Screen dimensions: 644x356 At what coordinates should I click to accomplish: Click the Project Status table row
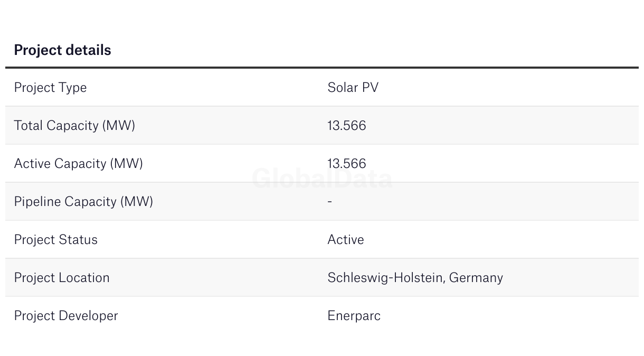tap(322, 239)
